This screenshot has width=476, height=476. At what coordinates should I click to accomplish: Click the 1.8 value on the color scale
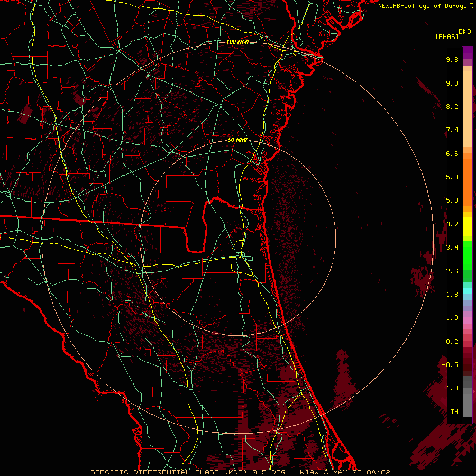(452, 295)
